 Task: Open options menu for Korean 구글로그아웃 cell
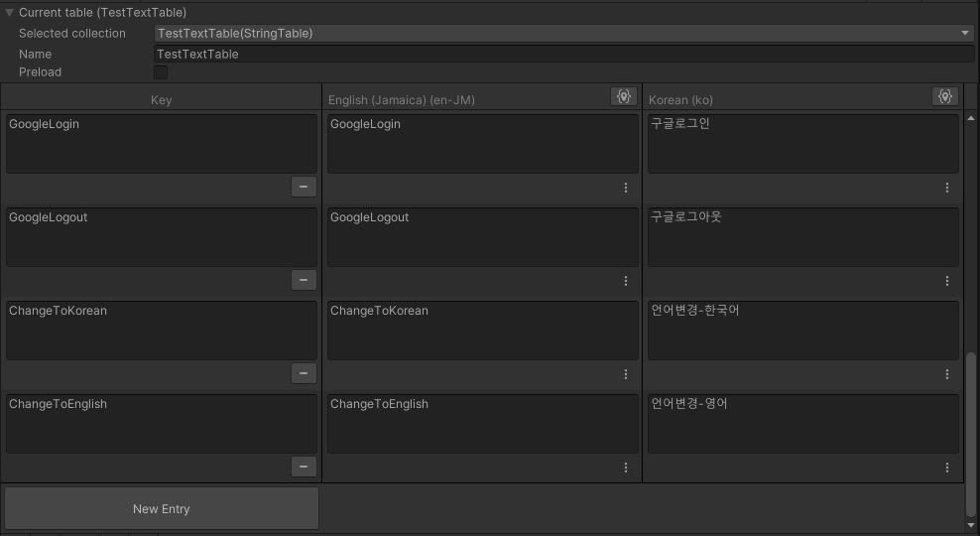947,281
